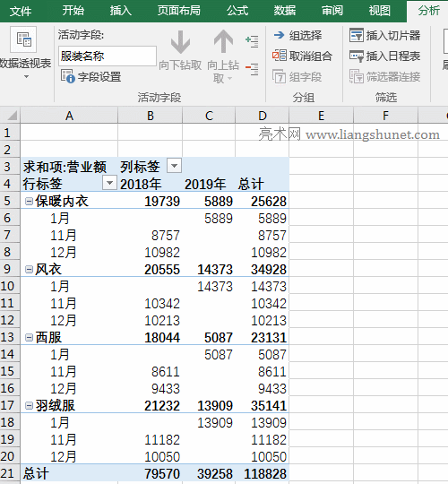Viewport: 448px width, 484px height.
Task: Switch to the 开始 tab
Action: point(73,11)
